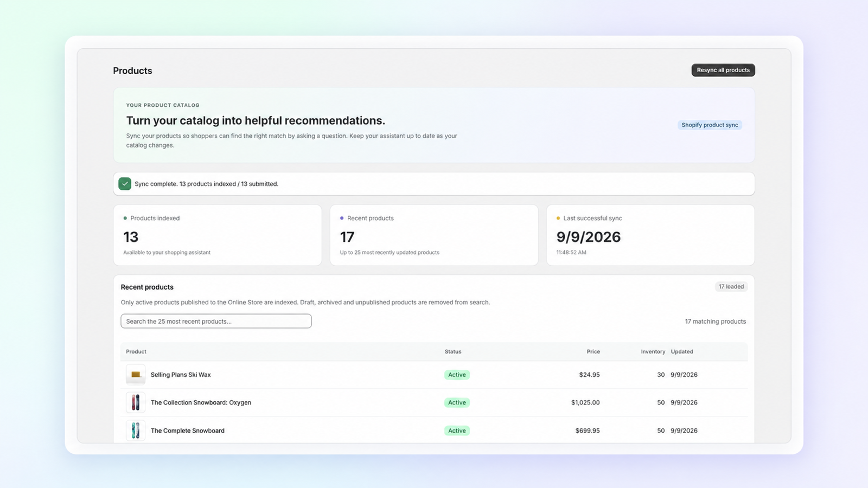Click the Resync all products button
The width and height of the screenshot is (868, 488).
click(723, 70)
